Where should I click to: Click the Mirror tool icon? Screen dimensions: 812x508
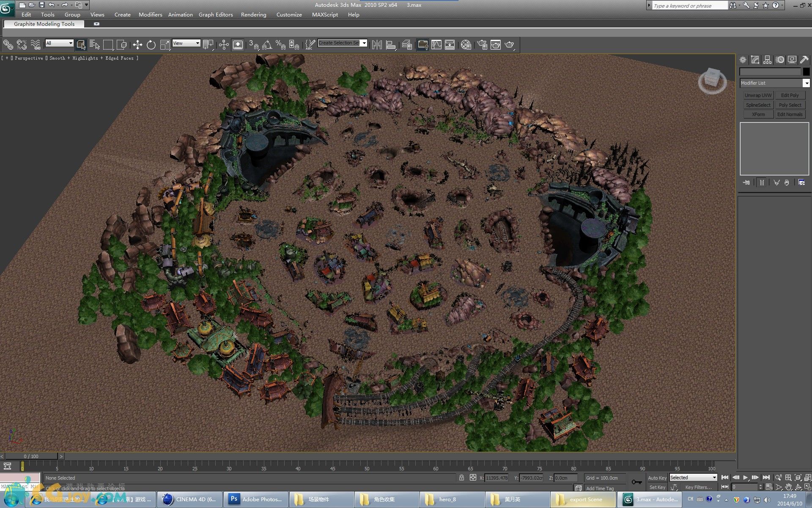coord(377,45)
